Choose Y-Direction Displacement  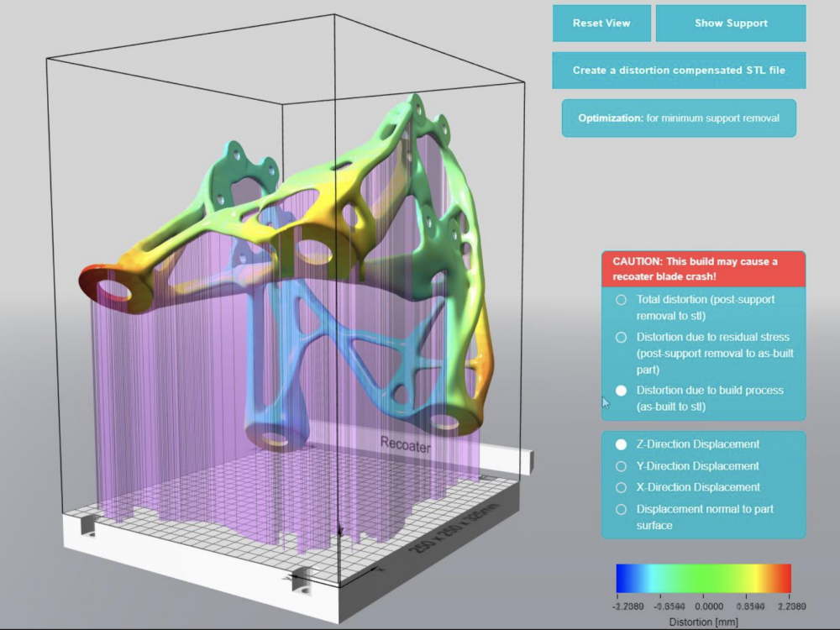621,466
